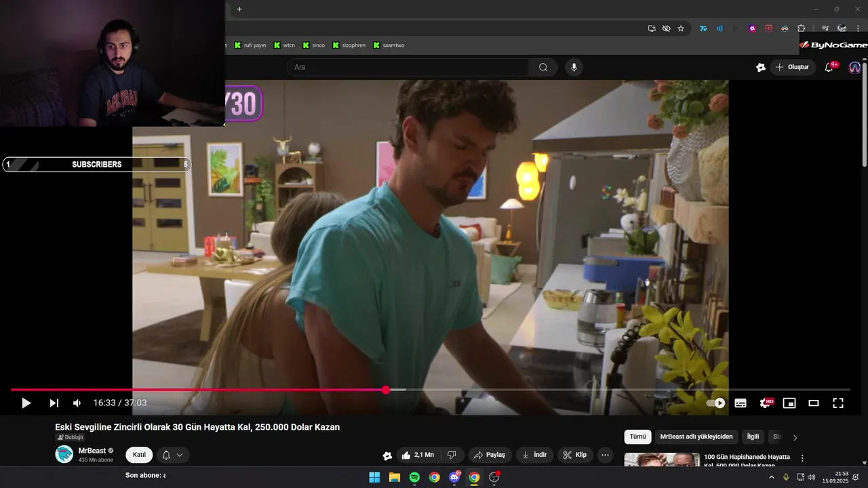Show more filter chips with right arrow

[795, 437]
